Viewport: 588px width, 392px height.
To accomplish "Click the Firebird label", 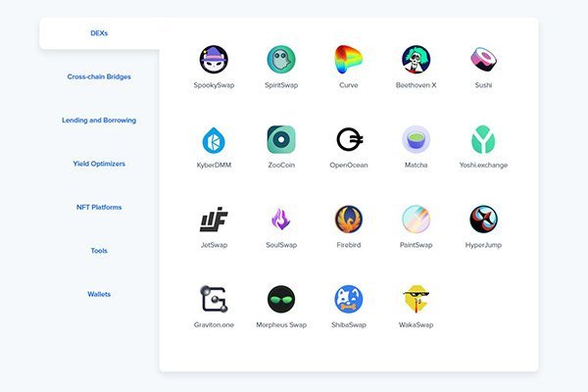I will coord(348,245).
